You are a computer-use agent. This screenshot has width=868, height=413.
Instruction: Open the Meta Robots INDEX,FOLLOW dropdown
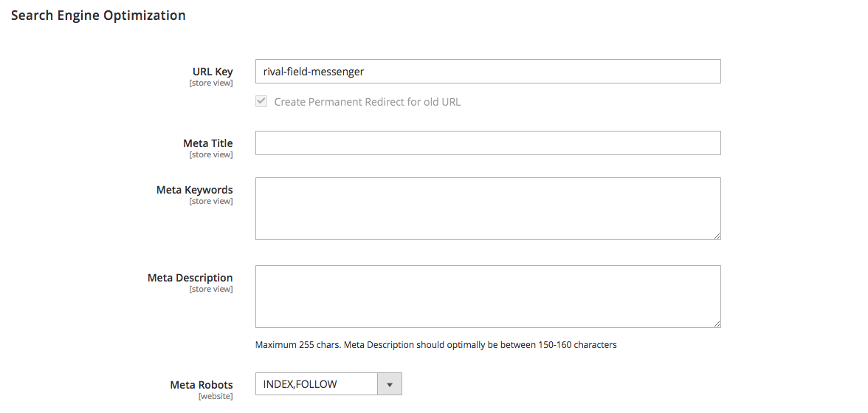328,384
